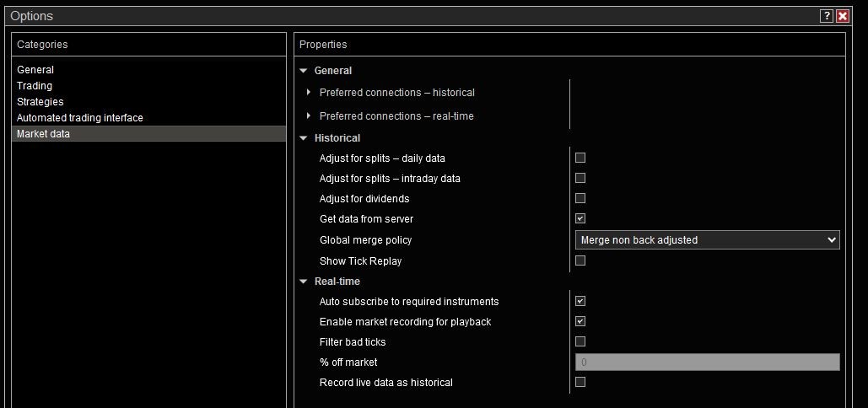The width and height of the screenshot is (868, 408).
Task: Toggle Adjust for dividends checkbox
Action: pos(580,198)
